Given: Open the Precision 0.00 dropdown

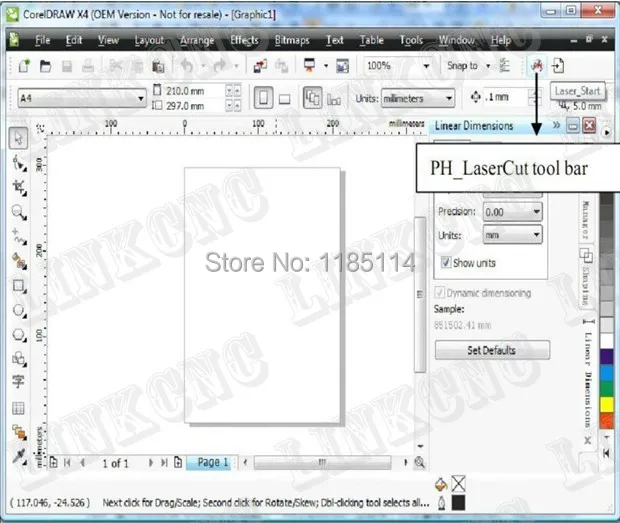Looking at the screenshot, I should (x=537, y=211).
